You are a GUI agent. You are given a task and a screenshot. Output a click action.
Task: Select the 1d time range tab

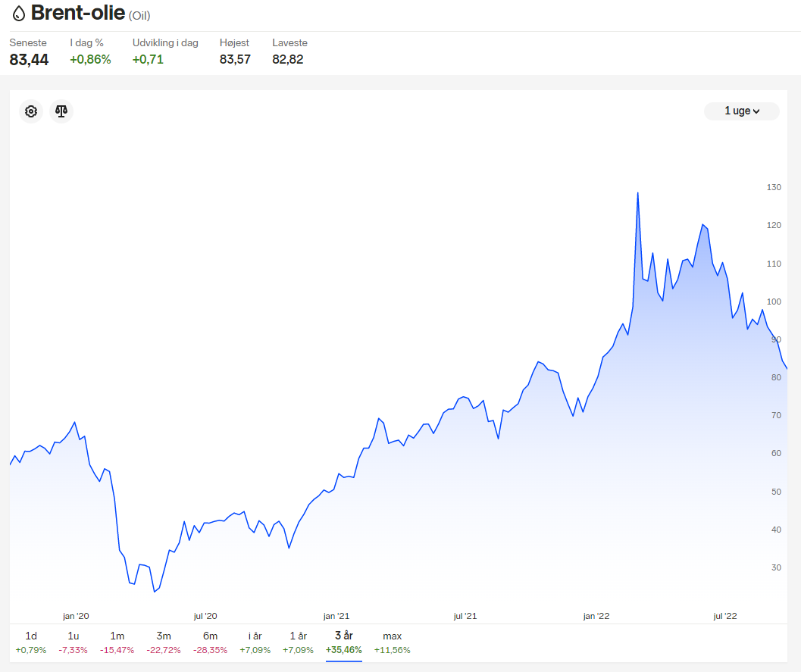[x=31, y=642]
